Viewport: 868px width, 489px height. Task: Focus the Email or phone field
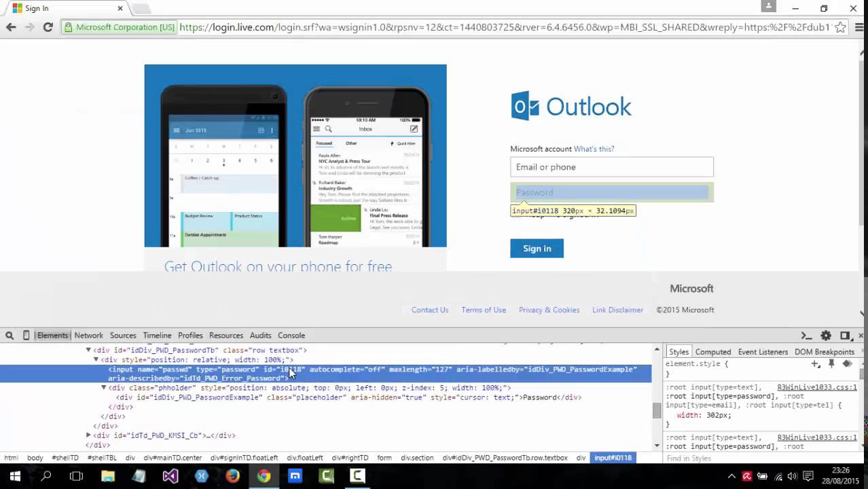612,167
